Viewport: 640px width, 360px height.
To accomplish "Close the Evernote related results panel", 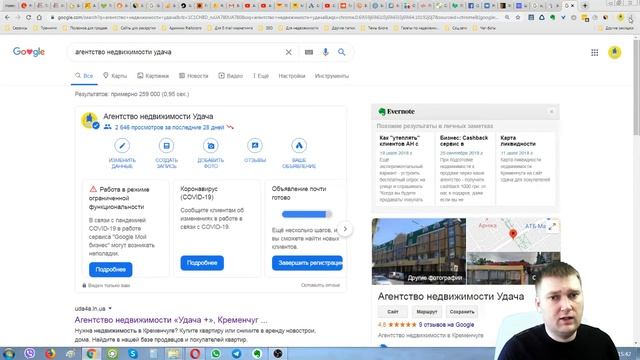I will (x=551, y=111).
